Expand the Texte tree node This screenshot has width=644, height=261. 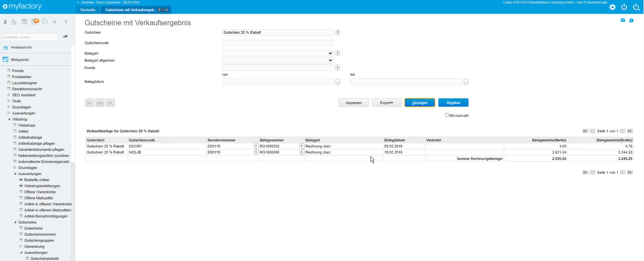point(9,101)
